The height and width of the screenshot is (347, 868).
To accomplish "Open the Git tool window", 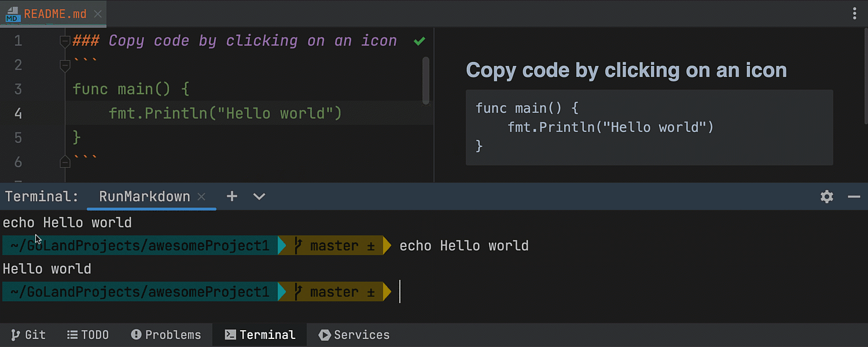I will click(28, 335).
